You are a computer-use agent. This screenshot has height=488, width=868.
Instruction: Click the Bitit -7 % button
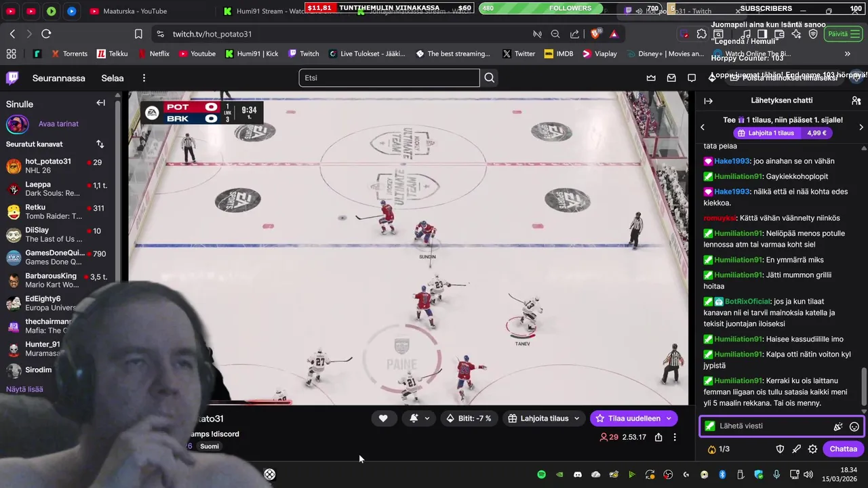tap(468, 419)
